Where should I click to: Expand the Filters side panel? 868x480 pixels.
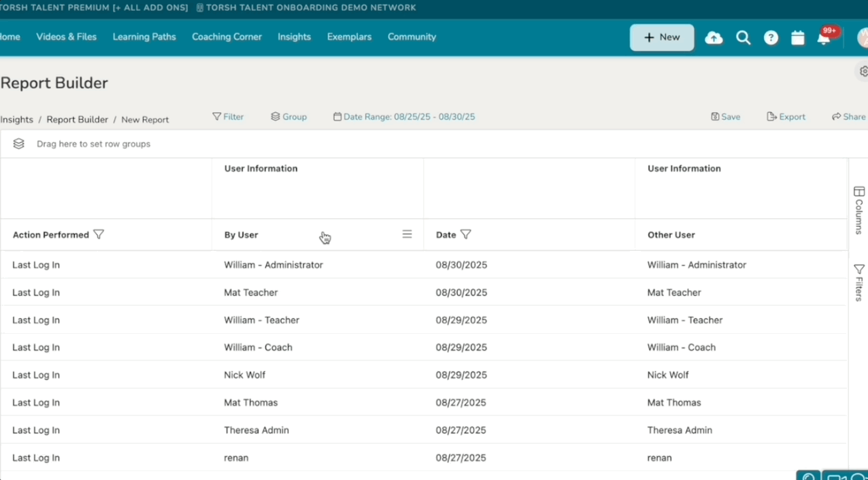(x=859, y=282)
